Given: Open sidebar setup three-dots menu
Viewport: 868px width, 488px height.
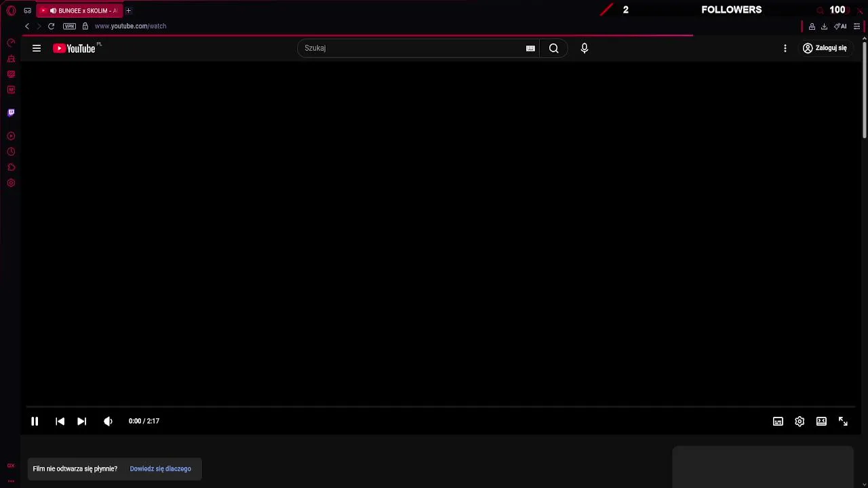Looking at the screenshot, I should coord(11,481).
